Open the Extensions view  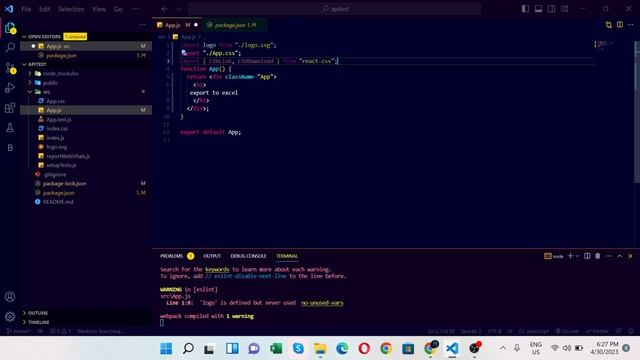[10, 108]
